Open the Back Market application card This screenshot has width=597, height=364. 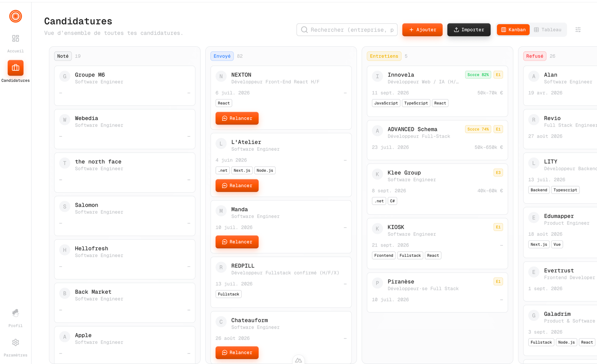(125, 303)
